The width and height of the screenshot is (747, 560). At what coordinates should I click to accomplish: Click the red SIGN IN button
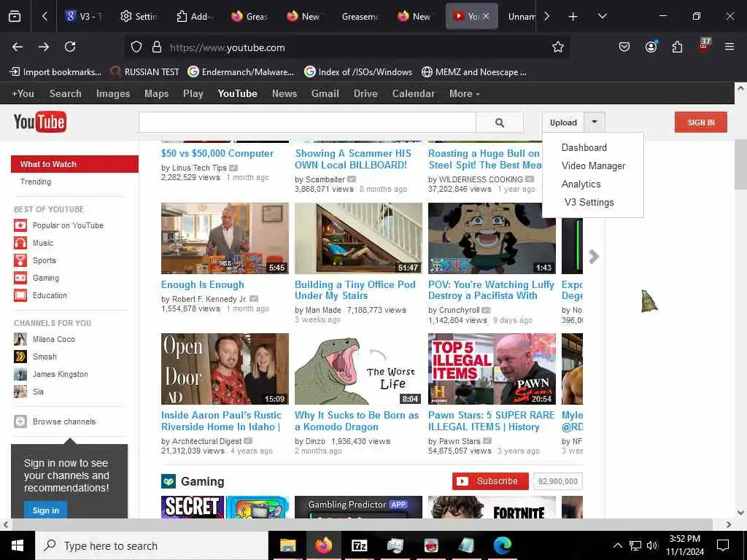(x=701, y=122)
